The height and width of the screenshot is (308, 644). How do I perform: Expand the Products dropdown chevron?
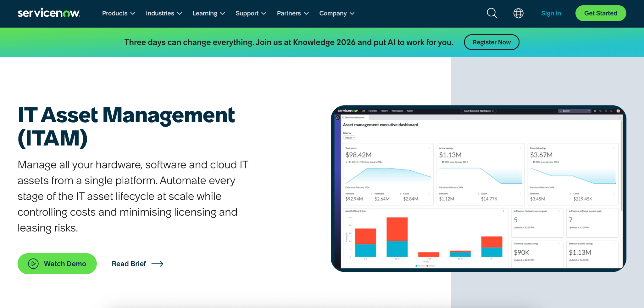point(133,14)
